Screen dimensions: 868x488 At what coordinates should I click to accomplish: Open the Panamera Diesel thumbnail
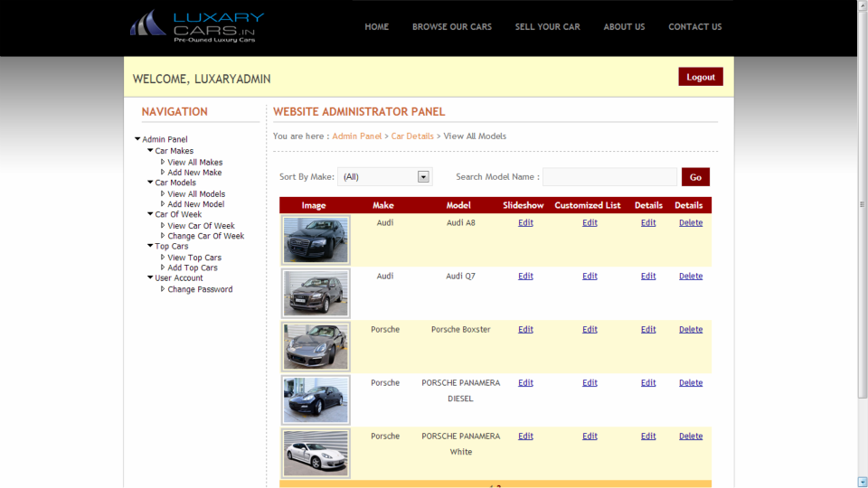pyautogui.click(x=316, y=400)
